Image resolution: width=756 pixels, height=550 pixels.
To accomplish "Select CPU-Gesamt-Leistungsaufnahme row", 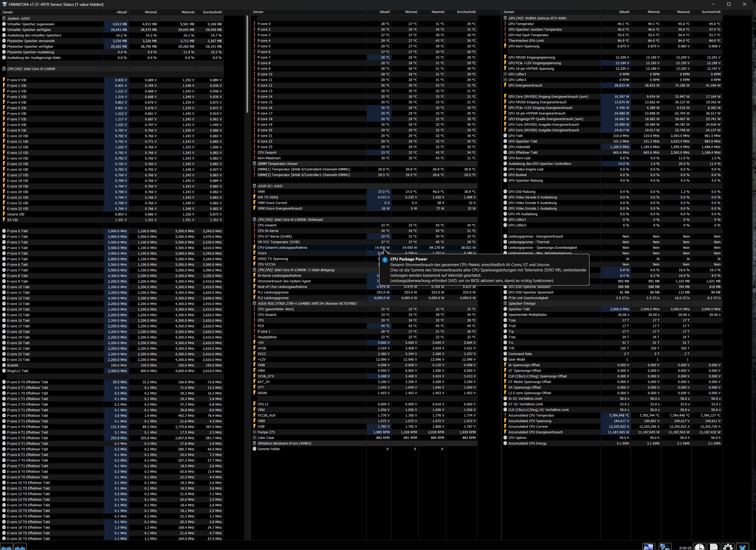I will point(282,247).
